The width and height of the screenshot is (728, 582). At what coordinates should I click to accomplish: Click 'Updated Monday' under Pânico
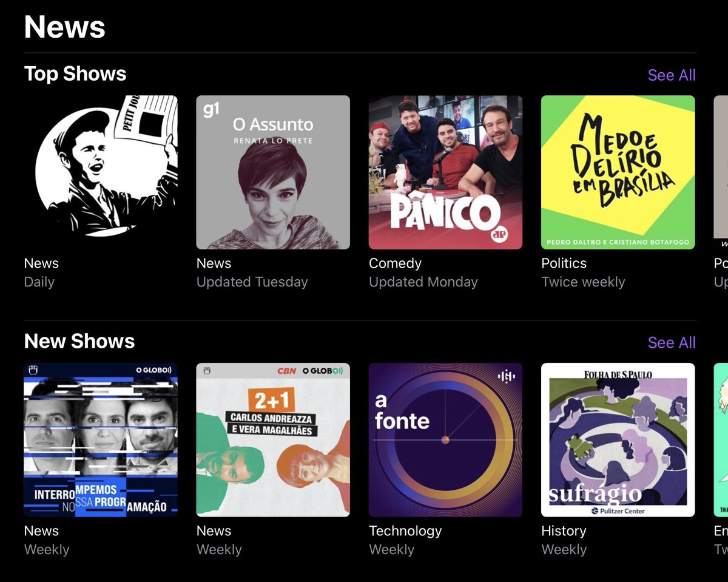423,282
